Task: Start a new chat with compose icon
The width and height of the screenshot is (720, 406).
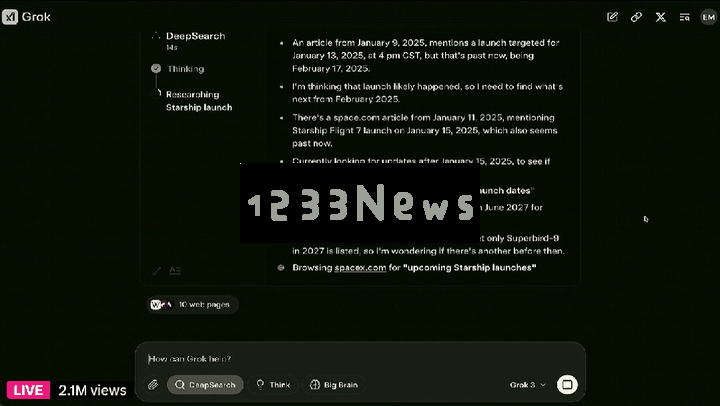Action: (x=612, y=17)
